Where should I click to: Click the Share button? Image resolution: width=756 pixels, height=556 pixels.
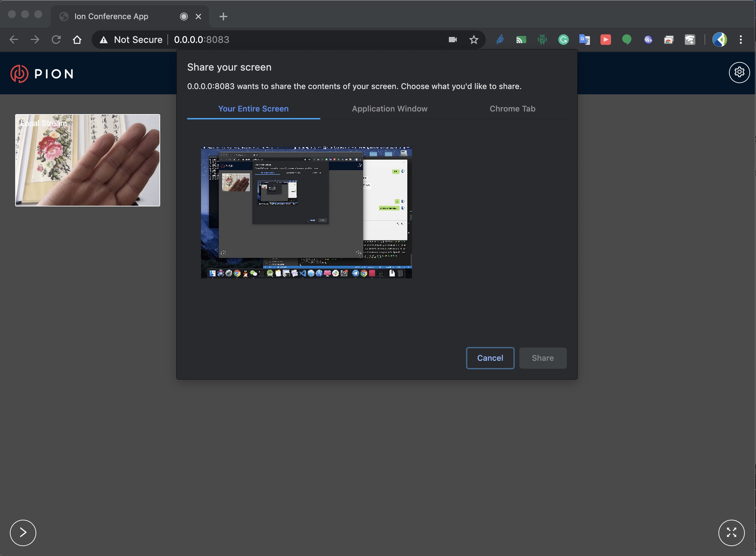tap(542, 358)
